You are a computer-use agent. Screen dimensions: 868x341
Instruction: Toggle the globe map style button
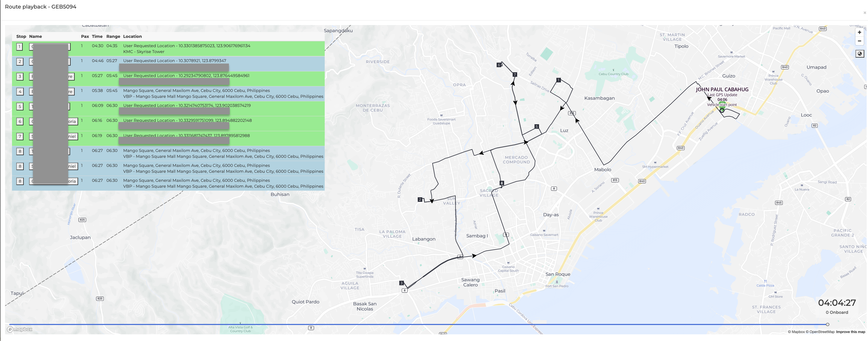pos(859,54)
